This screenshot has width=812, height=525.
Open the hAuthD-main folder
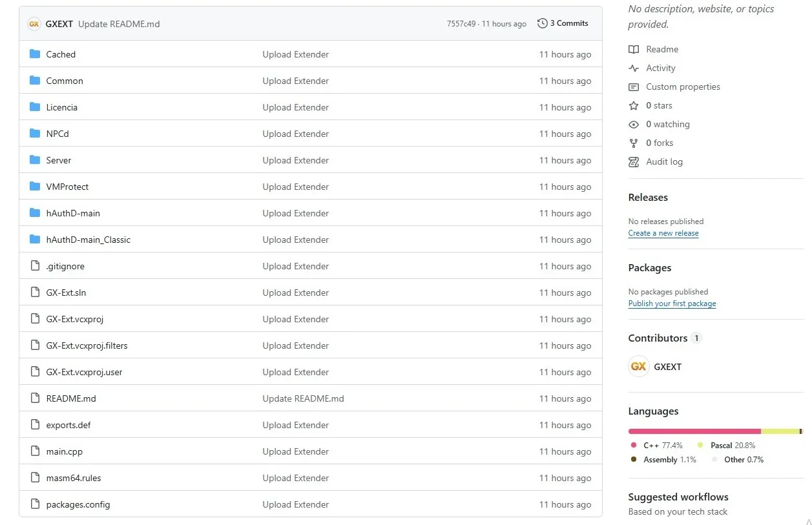click(x=73, y=213)
